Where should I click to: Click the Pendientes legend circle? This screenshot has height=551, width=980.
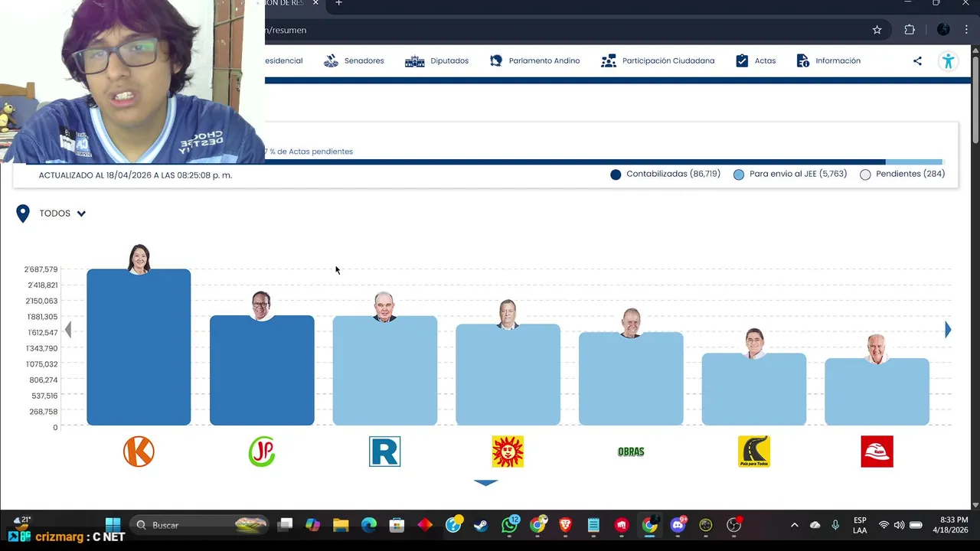click(x=865, y=174)
